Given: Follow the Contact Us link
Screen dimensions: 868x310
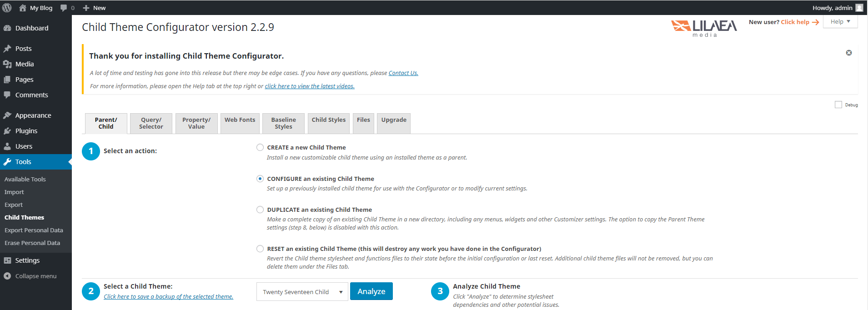Looking at the screenshot, I should [x=403, y=73].
